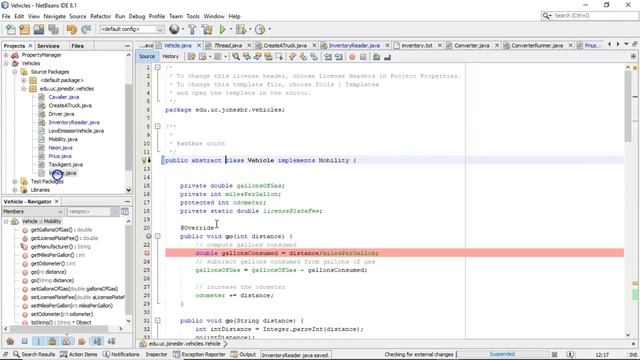Expand the default package node

(x=24, y=80)
